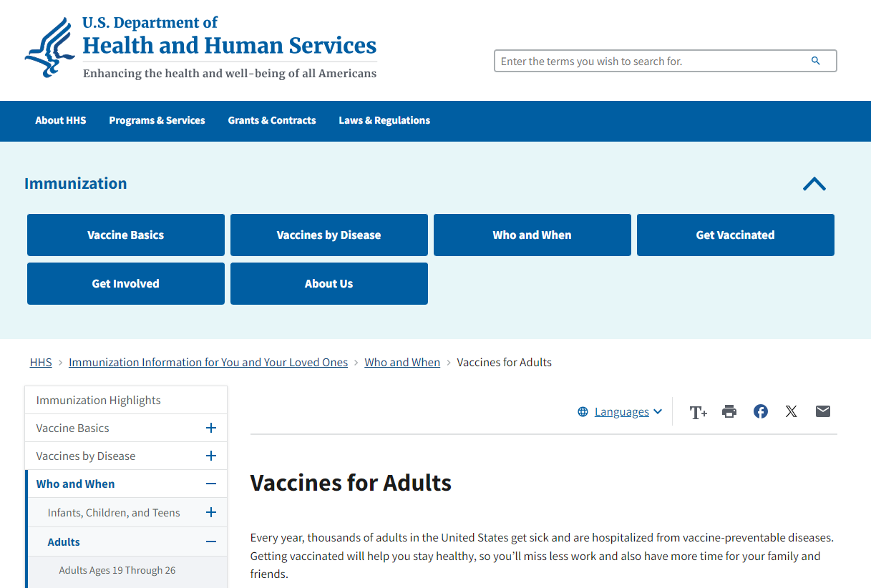Click the T+ text size icon
Image resolution: width=871 pixels, height=588 pixels.
(698, 411)
